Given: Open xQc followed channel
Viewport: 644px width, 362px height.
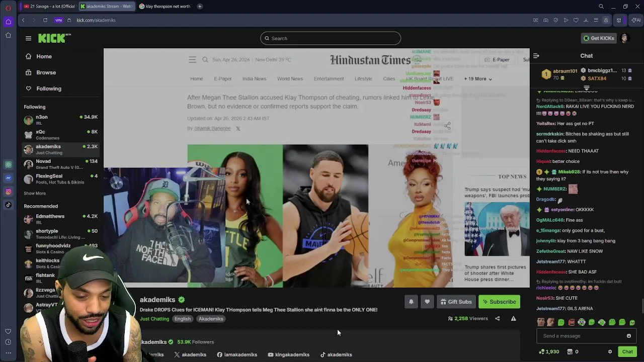Looking at the screenshot, I should coord(61,134).
